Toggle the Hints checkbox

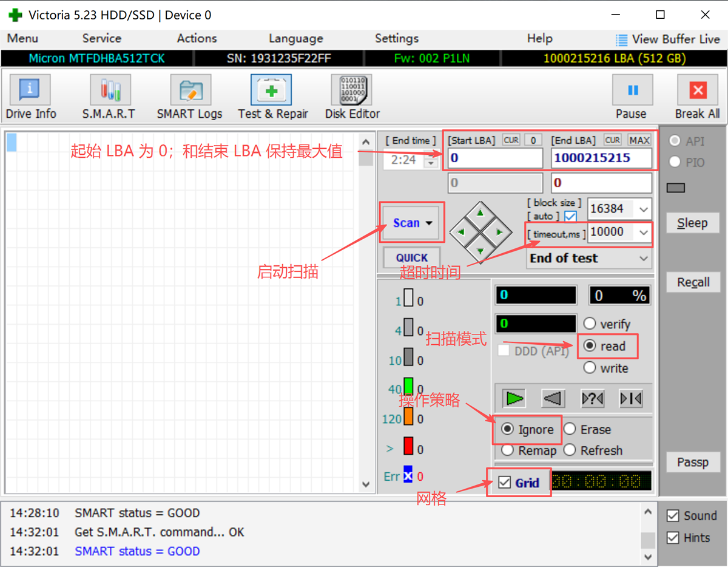(x=673, y=538)
